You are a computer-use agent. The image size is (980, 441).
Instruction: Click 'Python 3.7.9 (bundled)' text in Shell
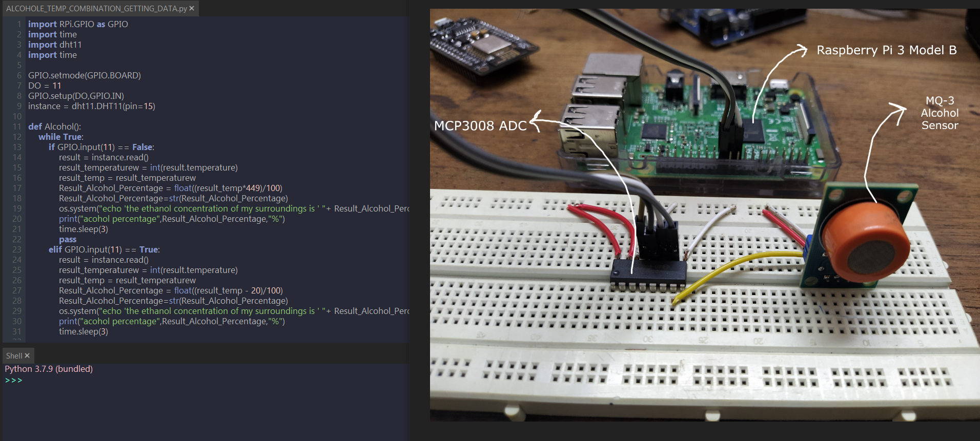49,369
